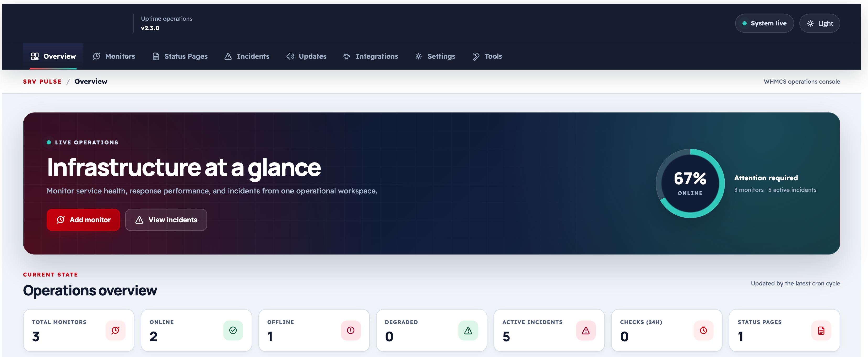Select the Updates tab

tap(307, 56)
